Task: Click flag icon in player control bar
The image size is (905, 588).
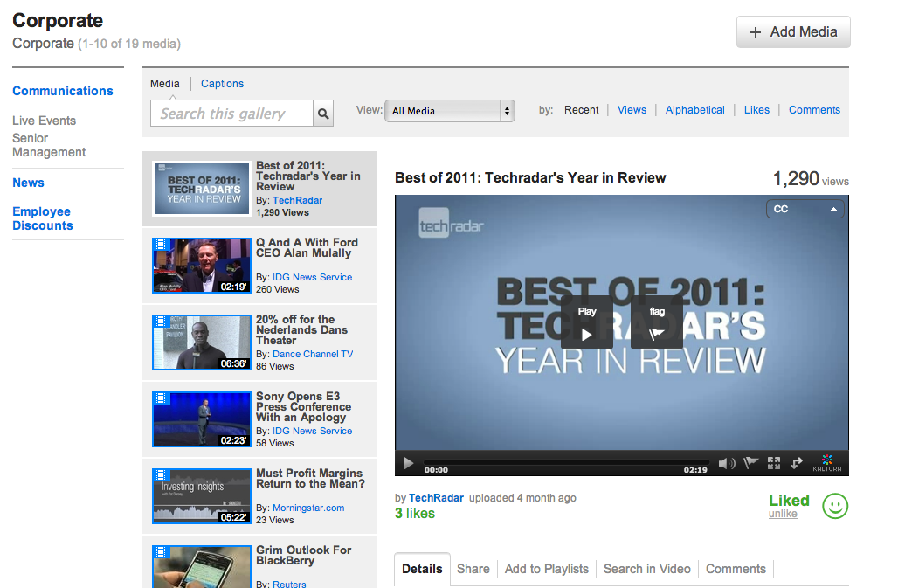Action: (x=750, y=463)
